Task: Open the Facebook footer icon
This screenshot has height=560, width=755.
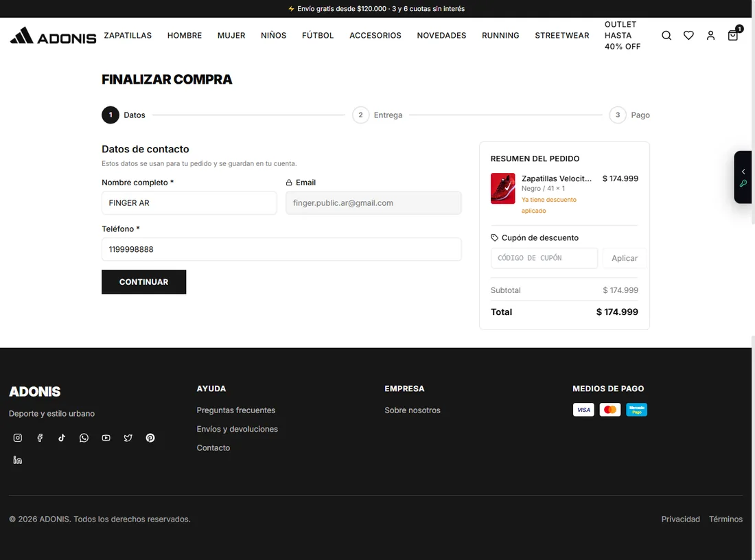Action: click(x=40, y=438)
